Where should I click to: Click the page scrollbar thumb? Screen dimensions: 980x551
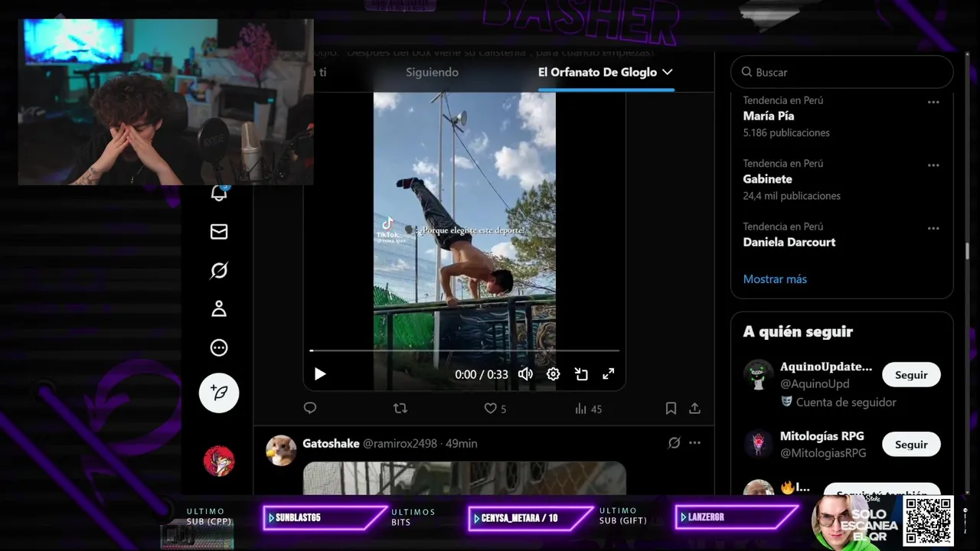[x=968, y=251]
